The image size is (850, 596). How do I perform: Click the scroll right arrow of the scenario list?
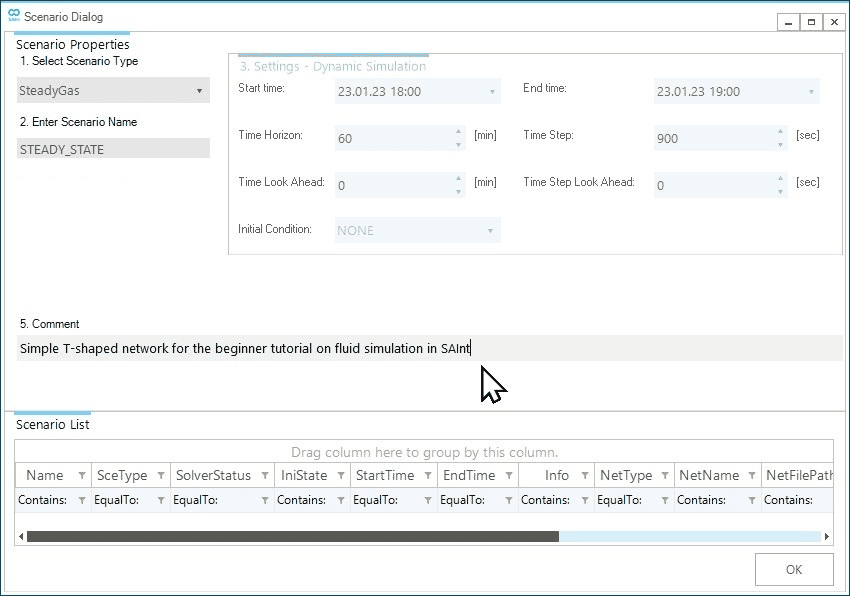point(826,537)
